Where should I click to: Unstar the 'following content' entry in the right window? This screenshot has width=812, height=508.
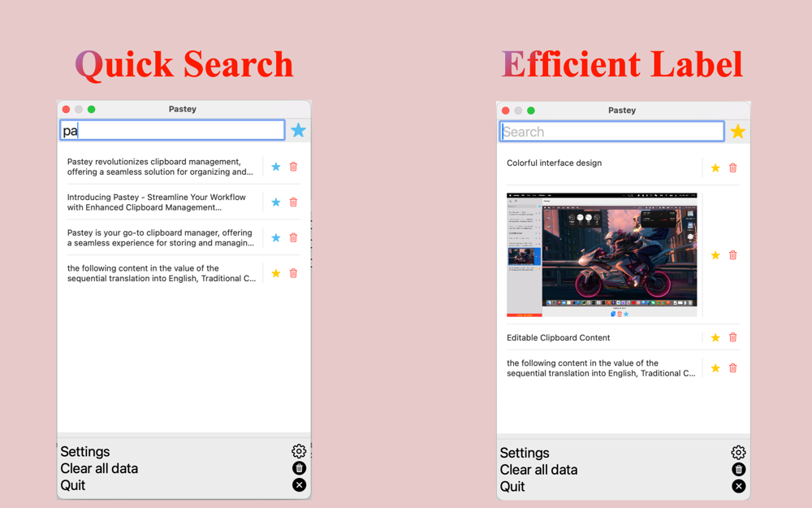click(715, 368)
